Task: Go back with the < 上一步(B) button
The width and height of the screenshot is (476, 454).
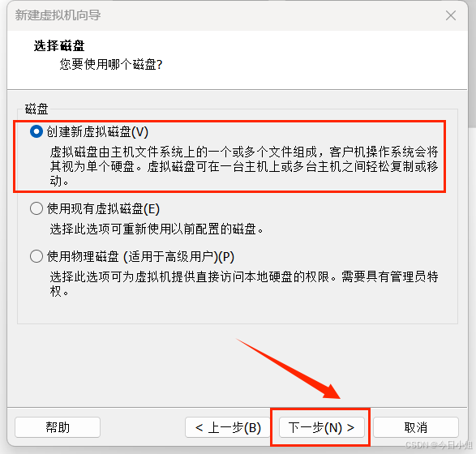Action: click(228, 427)
